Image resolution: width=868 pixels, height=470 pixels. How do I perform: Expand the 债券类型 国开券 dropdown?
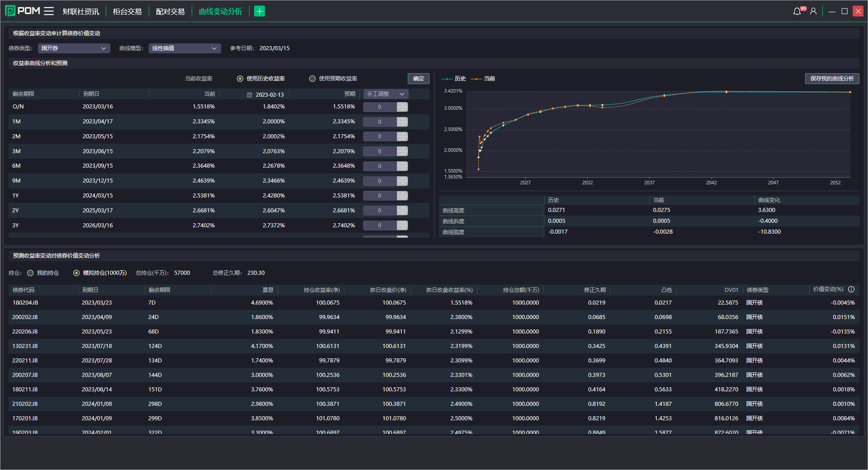coord(74,48)
